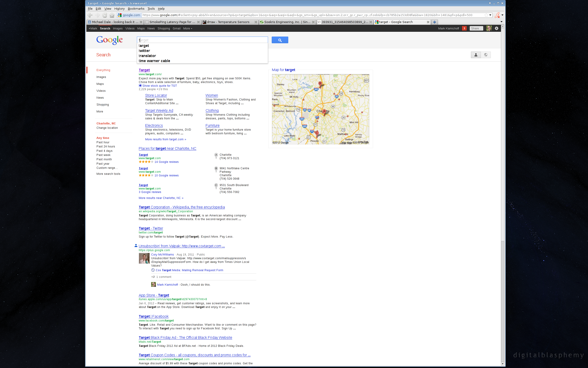This screenshot has height=368, width=588.
Task: Click page scrollbar up arrow
Action: (503, 26)
